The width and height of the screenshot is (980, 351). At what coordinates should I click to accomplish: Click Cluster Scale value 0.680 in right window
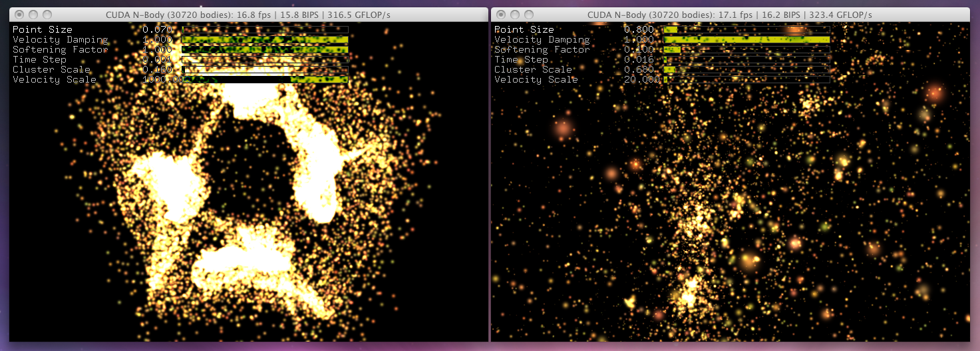coord(639,70)
